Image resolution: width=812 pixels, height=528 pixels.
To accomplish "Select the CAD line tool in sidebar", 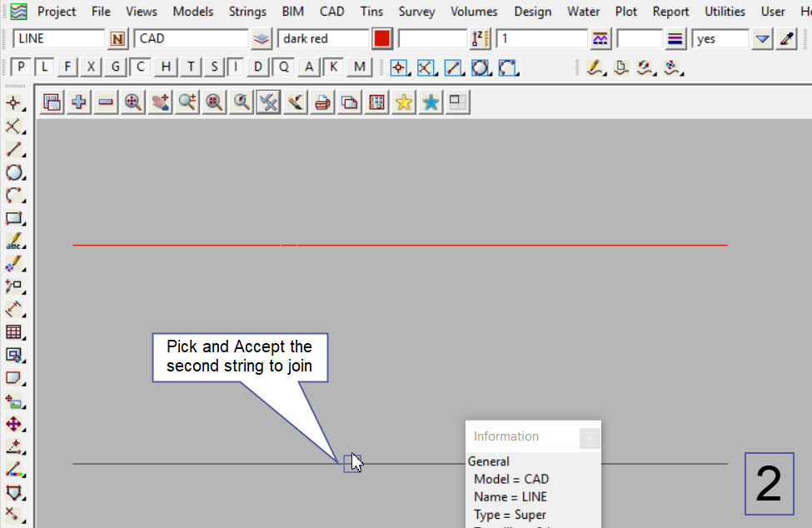I will [x=13, y=149].
